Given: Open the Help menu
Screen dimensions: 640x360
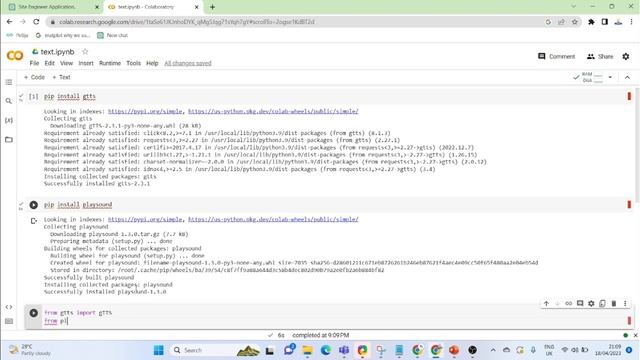Looking at the screenshot, I should (152, 63).
